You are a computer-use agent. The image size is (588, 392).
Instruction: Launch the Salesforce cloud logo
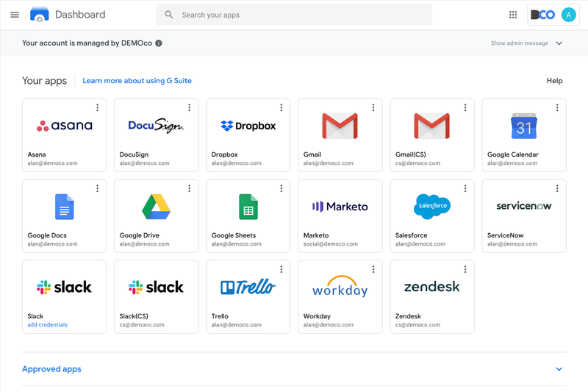[432, 207]
